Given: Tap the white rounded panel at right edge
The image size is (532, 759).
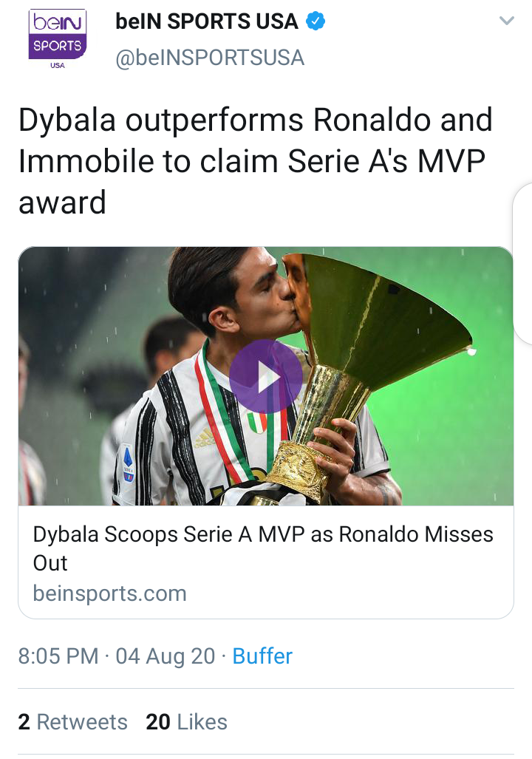Looking at the screenshot, I should click(x=523, y=264).
